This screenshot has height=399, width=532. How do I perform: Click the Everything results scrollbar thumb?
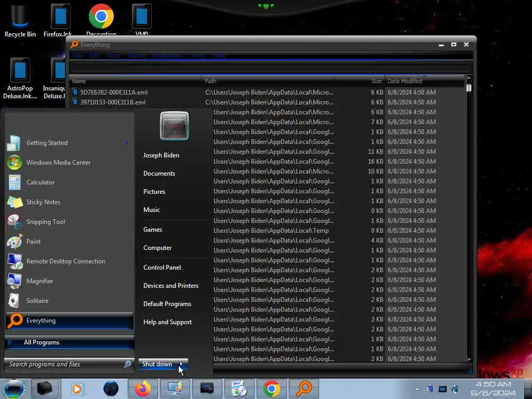469,88
